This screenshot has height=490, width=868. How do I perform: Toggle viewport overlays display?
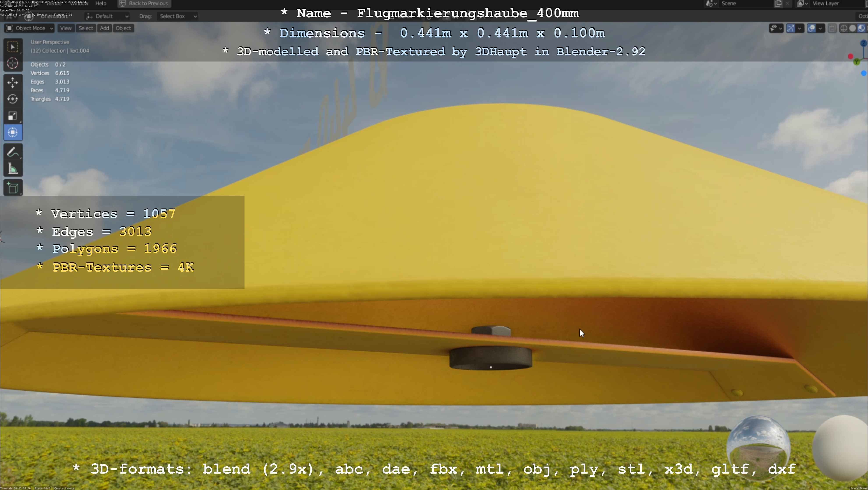(811, 28)
